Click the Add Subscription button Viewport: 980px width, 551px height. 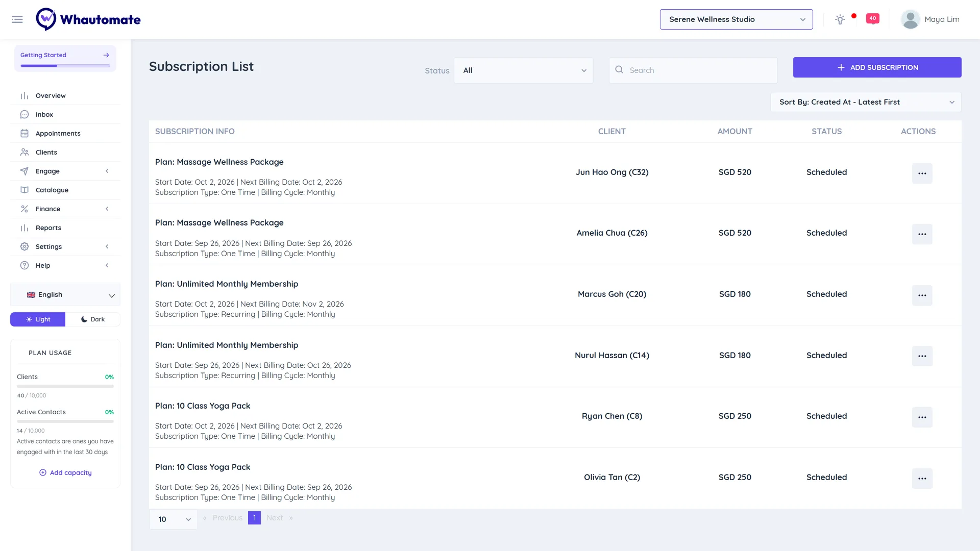pos(877,67)
